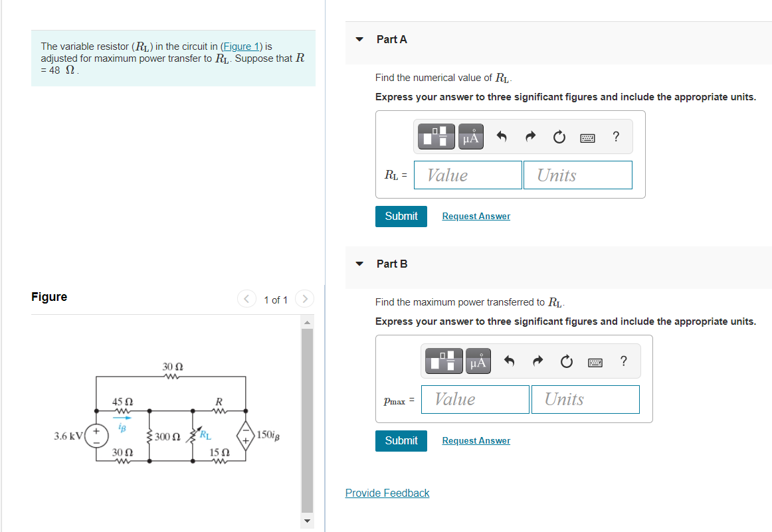Viewport: 772px width, 532px height.
Task: Open the keyboard shortcuts icon in Part A
Action: pyautogui.click(x=587, y=137)
